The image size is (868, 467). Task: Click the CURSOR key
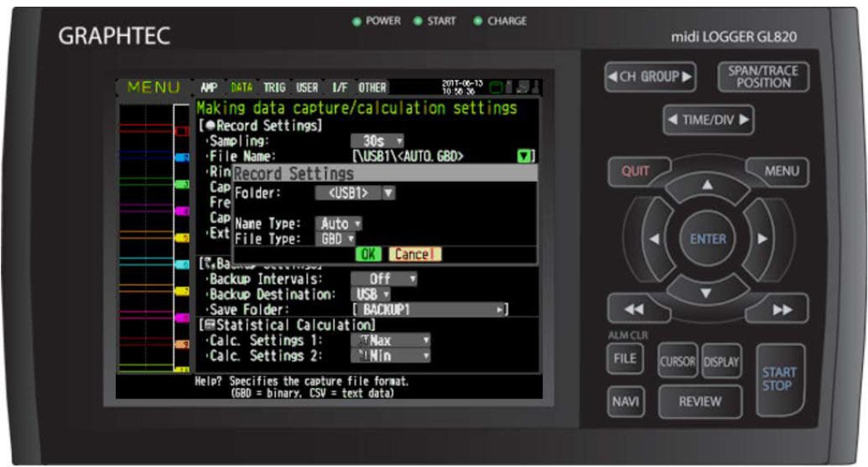point(678,361)
